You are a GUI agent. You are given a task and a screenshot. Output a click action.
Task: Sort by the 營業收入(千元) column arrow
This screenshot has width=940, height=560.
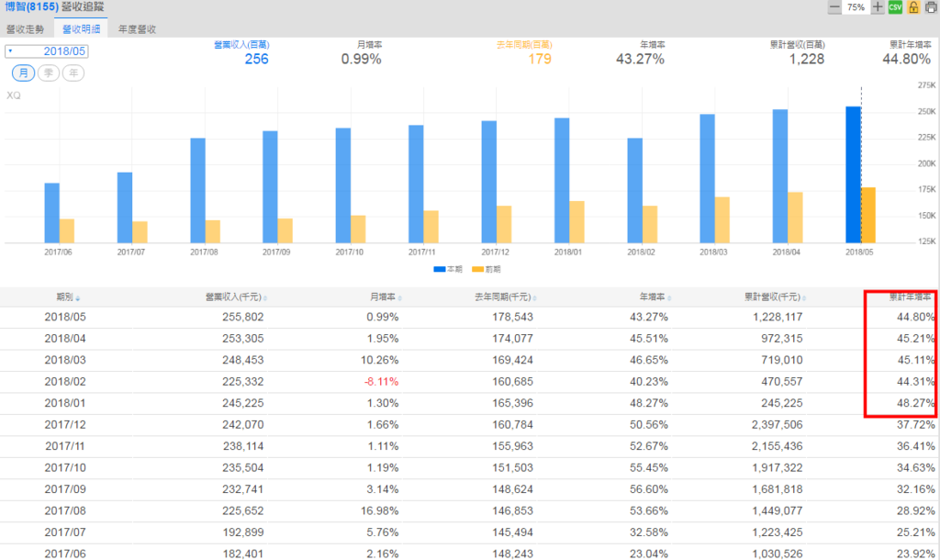click(x=265, y=298)
